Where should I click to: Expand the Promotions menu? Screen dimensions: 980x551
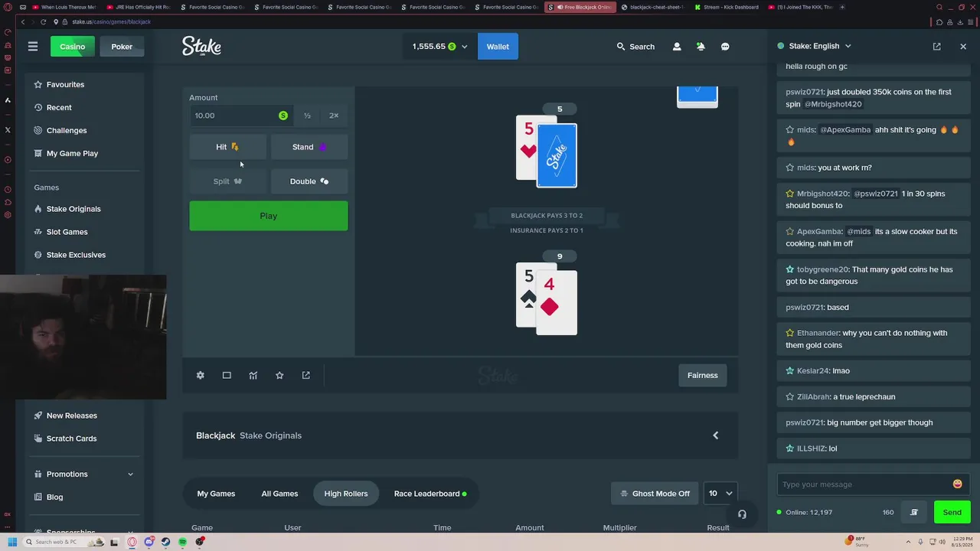(x=84, y=474)
